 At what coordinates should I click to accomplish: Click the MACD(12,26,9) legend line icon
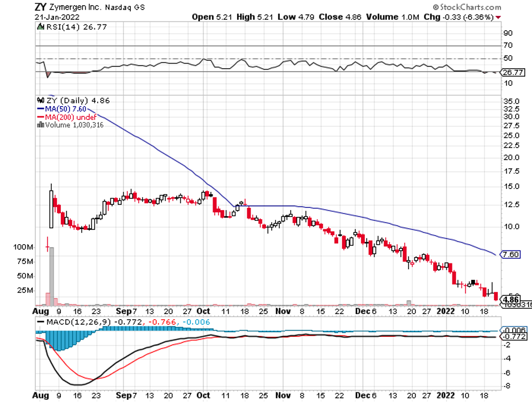coord(40,322)
